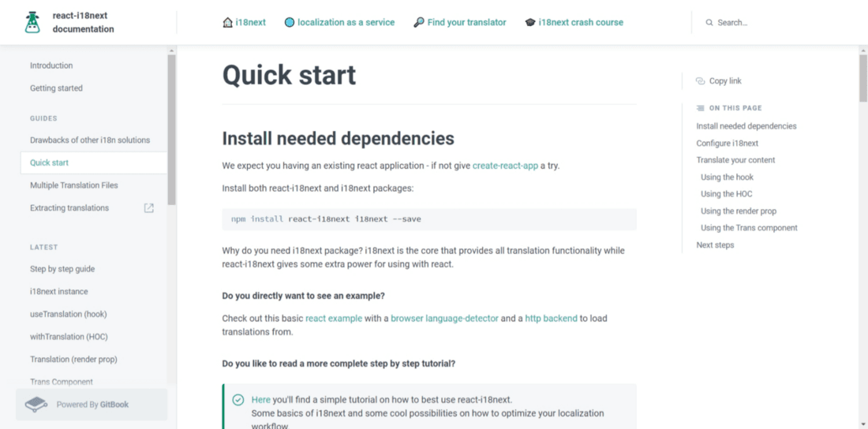Click the search magnifier icon
Screen dimensions: 868x429
point(709,23)
